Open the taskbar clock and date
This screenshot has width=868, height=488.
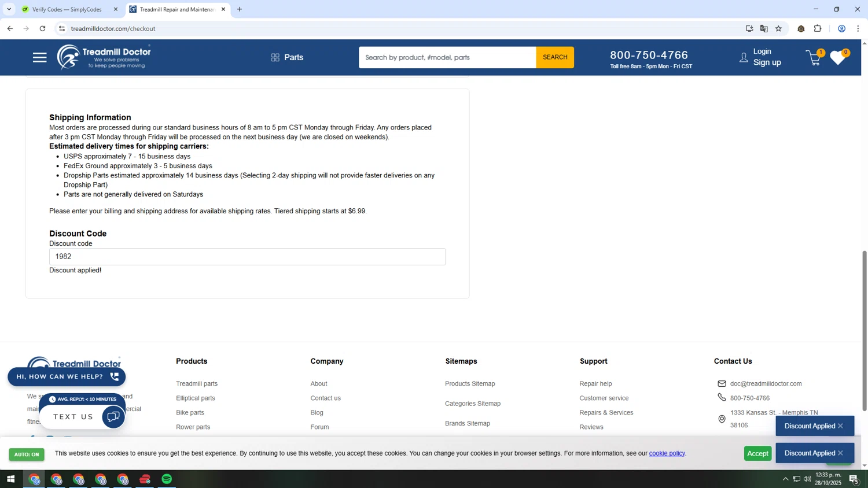[828, 479]
